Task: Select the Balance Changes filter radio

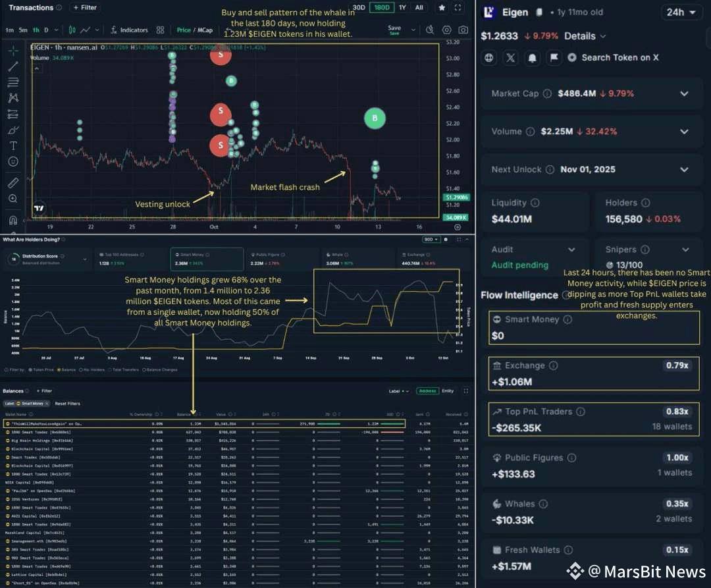Action: click(x=144, y=370)
